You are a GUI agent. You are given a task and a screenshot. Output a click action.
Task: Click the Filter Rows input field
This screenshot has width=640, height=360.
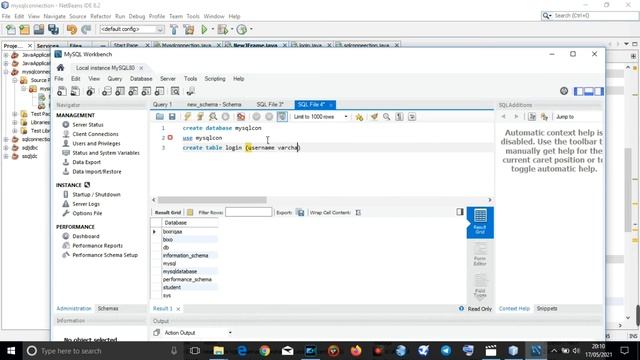(248, 212)
